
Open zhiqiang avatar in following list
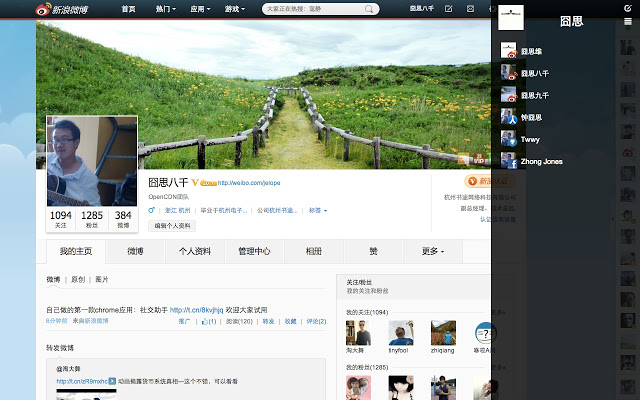(x=443, y=333)
